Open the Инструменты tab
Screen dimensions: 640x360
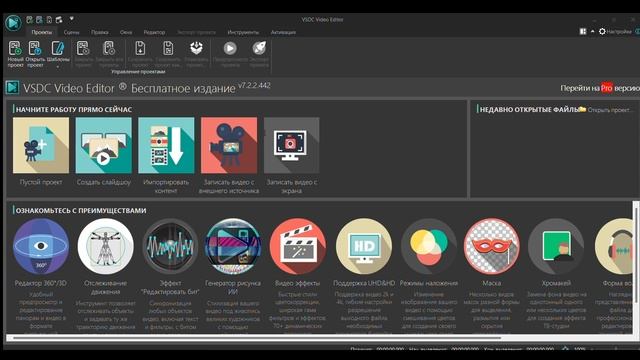[243, 32]
